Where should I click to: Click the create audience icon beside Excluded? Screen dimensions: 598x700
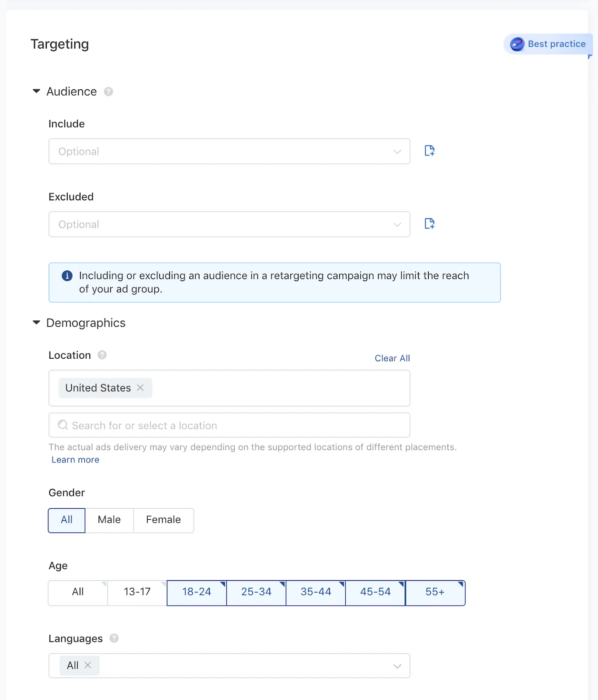pyautogui.click(x=429, y=224)
